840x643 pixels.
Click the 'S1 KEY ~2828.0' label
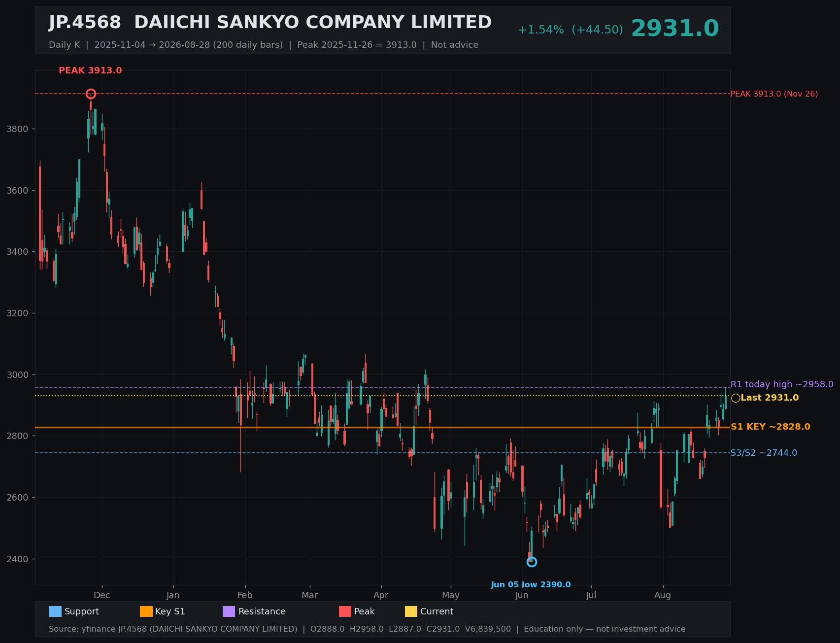coord(770,427)
